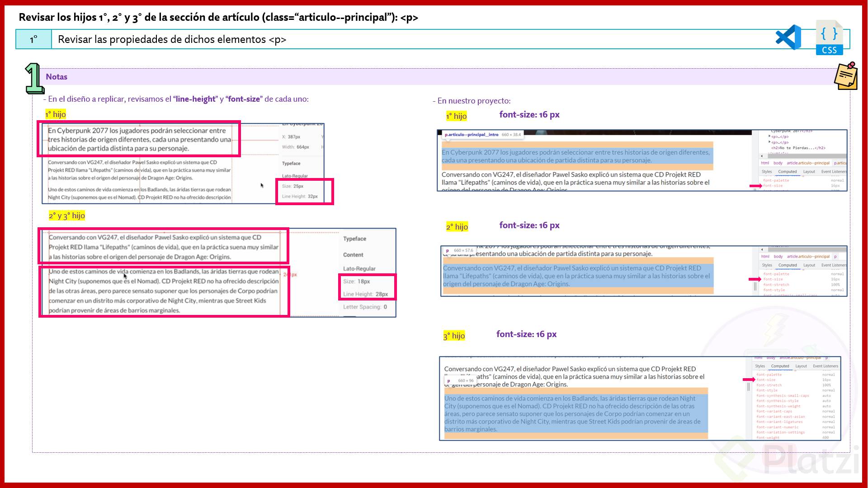Click the Visual Studio Code logo icon
The width and height of the screenshot is (868, 488).
pos(788,37)
